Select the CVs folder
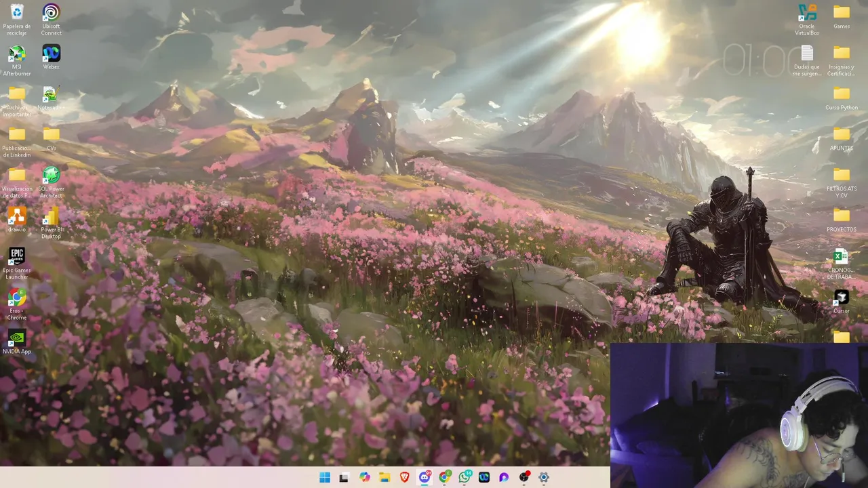The width and height of the screenshot is (868, 488). tap(51, 138)
